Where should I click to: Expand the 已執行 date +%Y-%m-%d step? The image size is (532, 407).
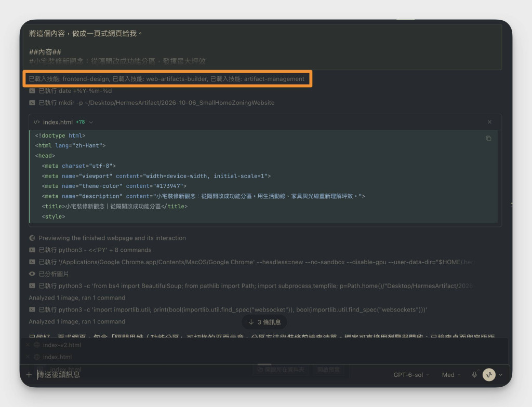pos(75,90)
